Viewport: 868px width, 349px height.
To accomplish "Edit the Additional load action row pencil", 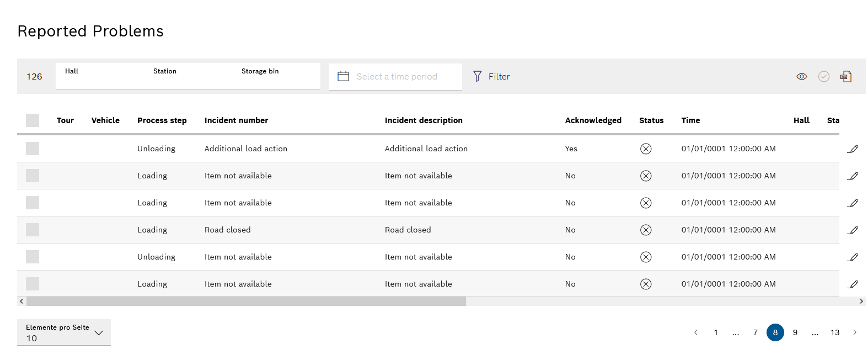I will tap(853, 149).
